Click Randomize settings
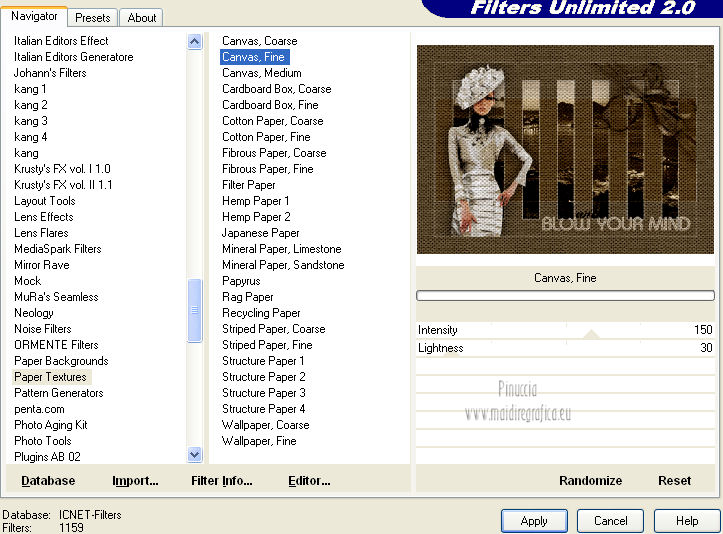The height and width of the screenshot is (534, 723). click(590, 481)
